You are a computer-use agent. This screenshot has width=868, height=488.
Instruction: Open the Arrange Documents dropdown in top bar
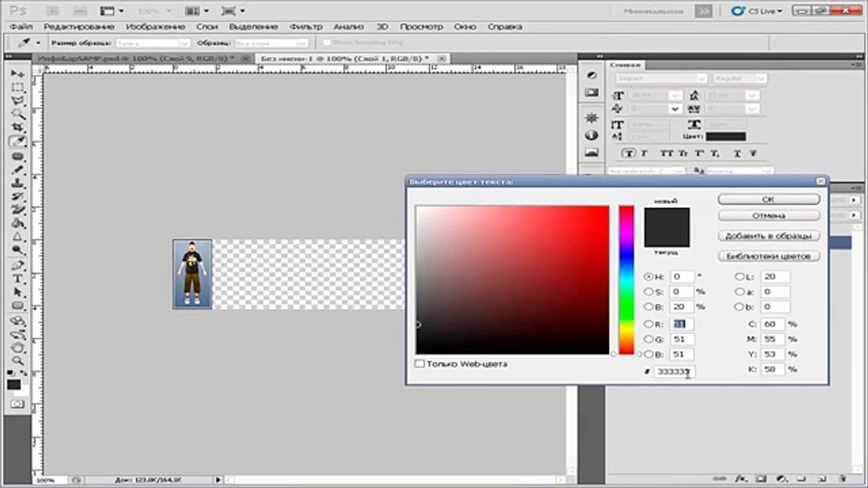[x=196, y=11]
